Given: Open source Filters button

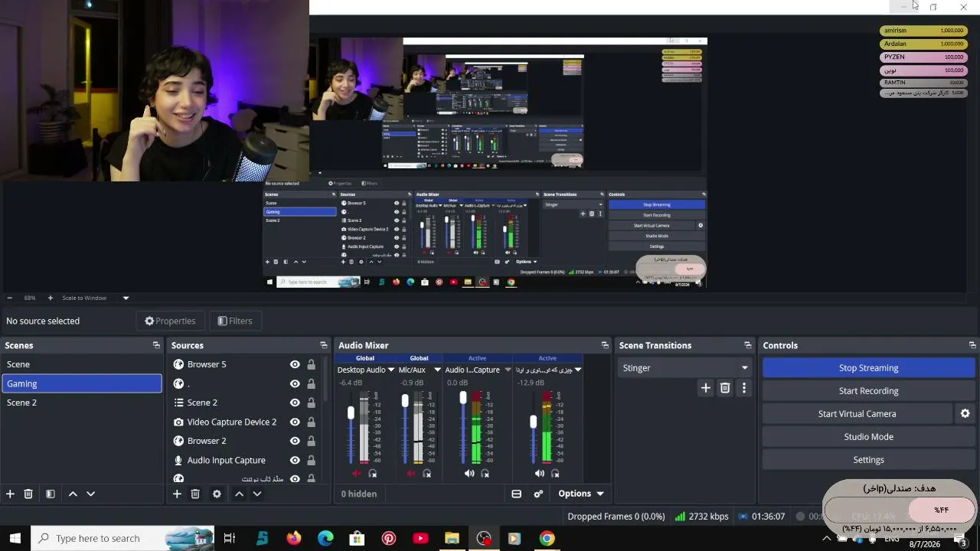Looking at the screenshot, I should click(235, 321).
